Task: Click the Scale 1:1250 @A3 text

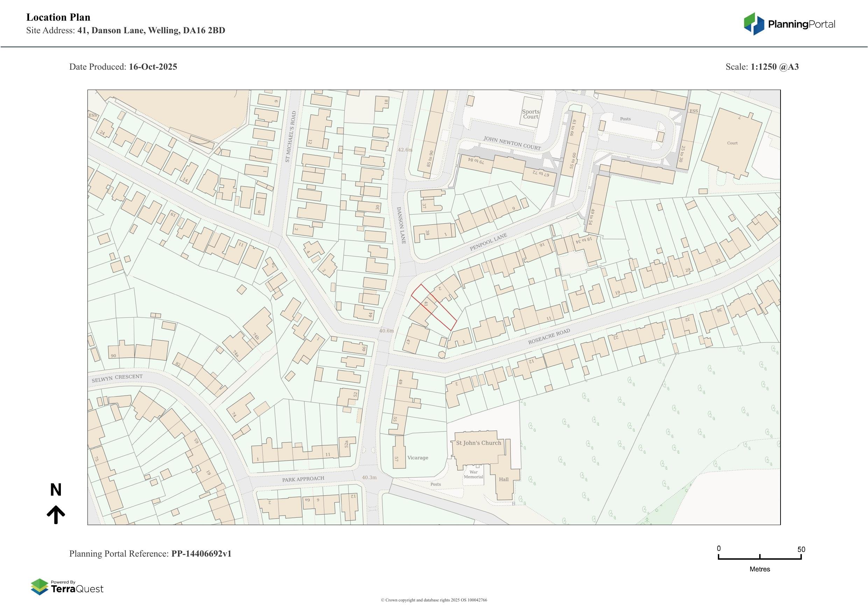Action: (762, 67)
